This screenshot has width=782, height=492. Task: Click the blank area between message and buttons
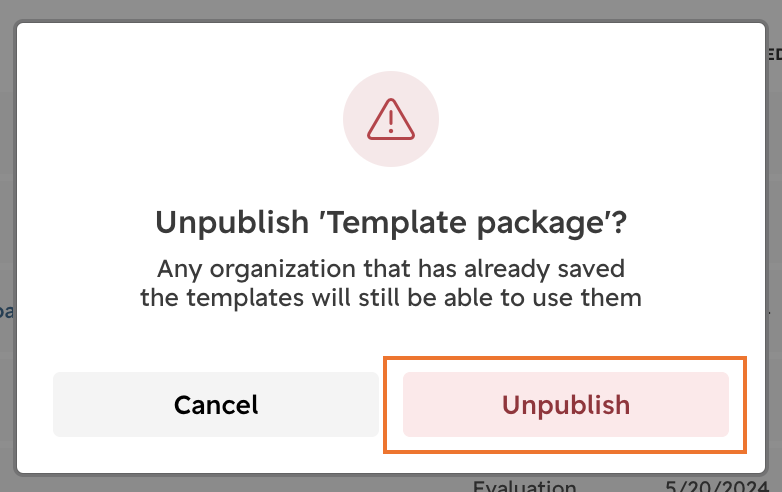click(x=391, y=334)
